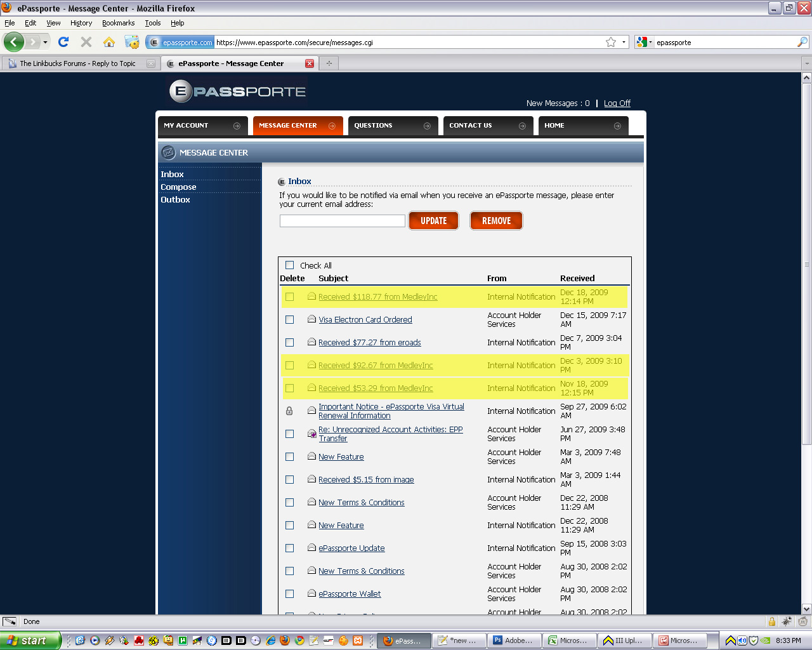812x650 pixels.
Task: Open the search engine selector dropdown
Action: [x=644, y=42]
